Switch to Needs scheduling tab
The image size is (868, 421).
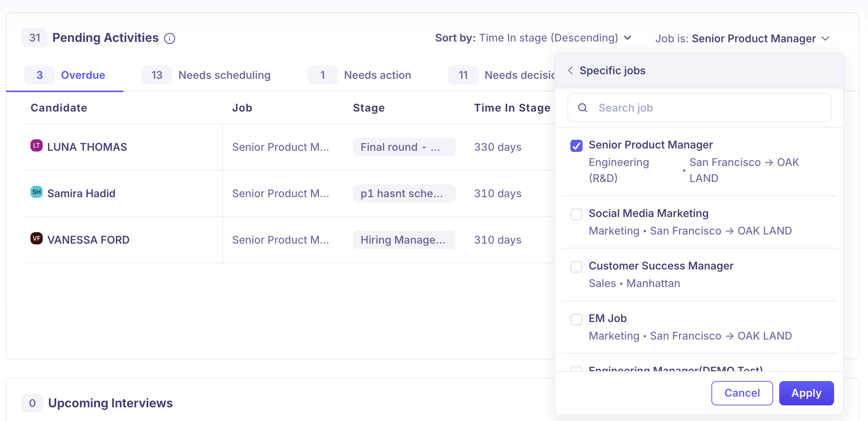coord(206,75)
